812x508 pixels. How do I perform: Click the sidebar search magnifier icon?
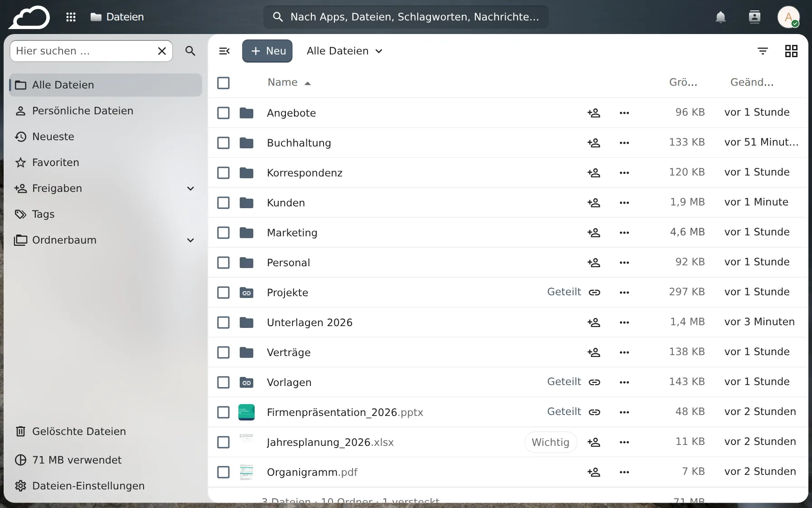point(190,51)
